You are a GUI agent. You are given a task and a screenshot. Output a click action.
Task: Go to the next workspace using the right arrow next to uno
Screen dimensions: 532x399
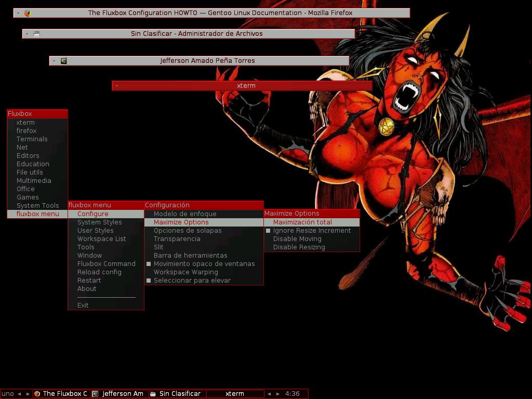pos(28,394)
